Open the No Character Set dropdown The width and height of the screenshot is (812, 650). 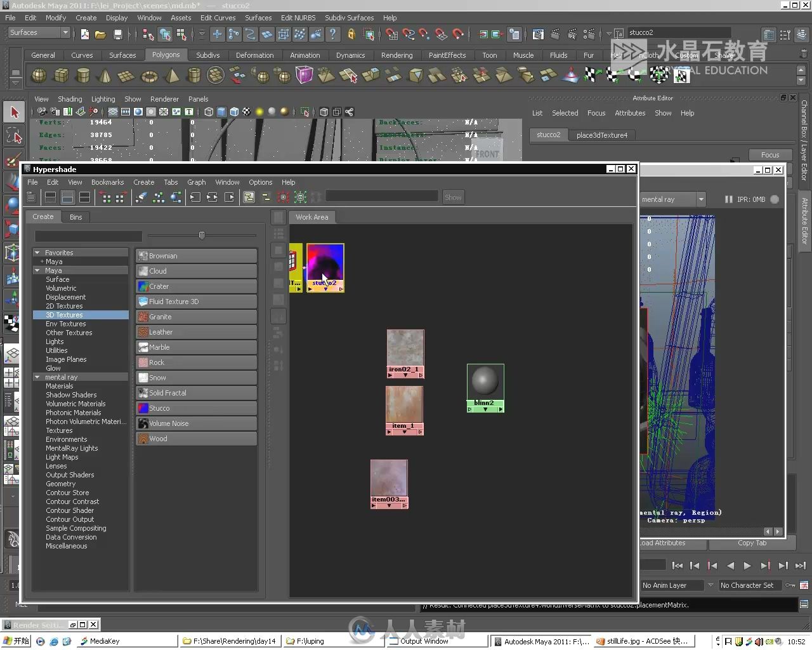751,585
